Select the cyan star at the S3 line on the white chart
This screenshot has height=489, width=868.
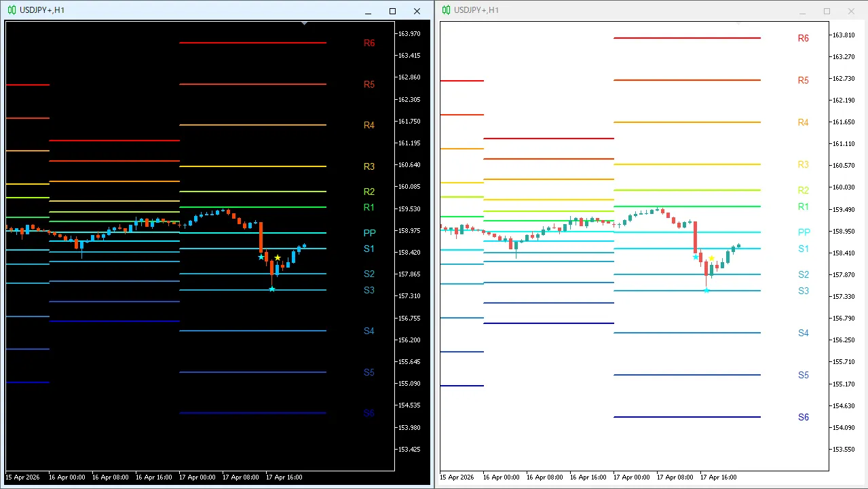pos(706,291)
